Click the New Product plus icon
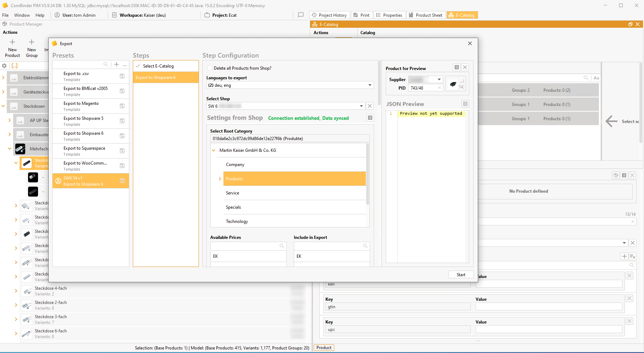644x353 pixels. pyautogui.click(x=12, y=42)
